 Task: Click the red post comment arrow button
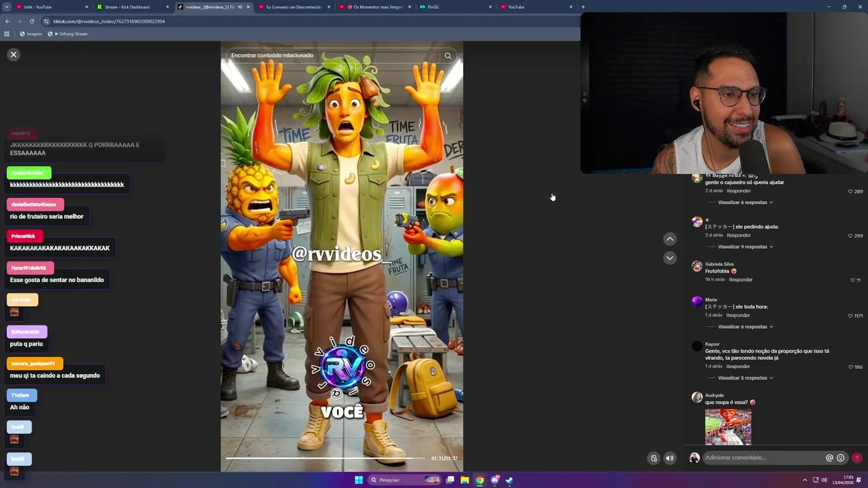pos(857,458)
